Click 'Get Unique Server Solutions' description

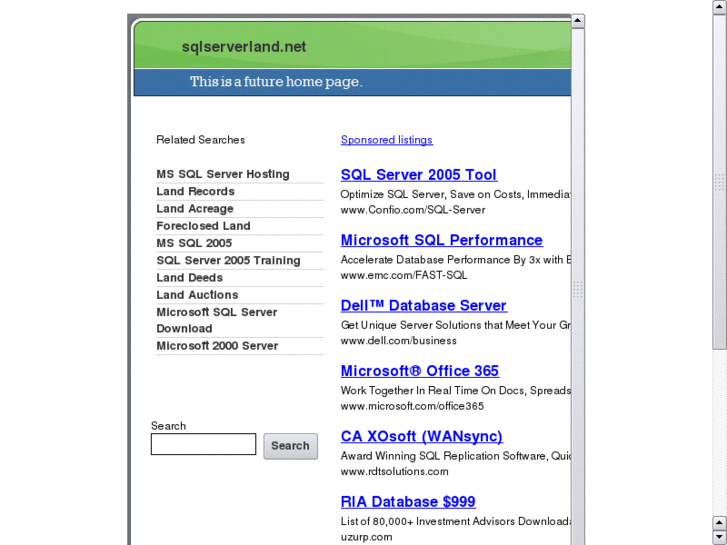455,325
